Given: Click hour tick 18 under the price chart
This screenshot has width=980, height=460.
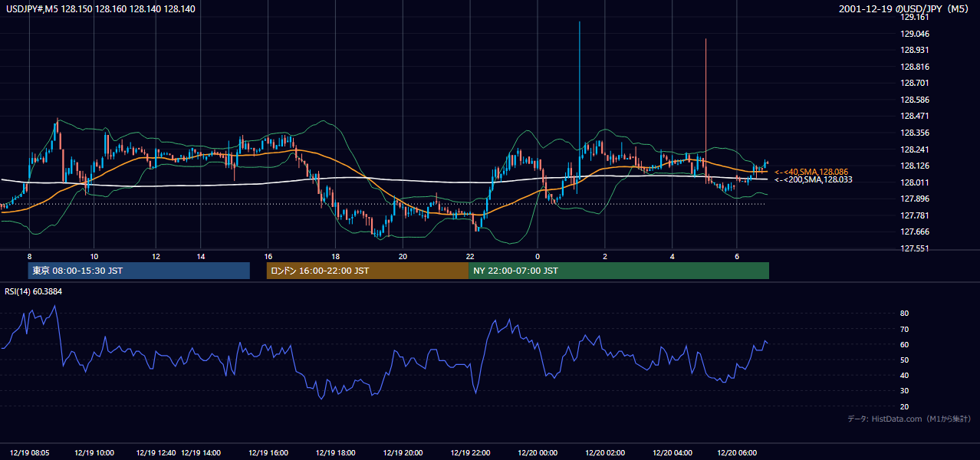Looking at the screenshot, I should tap(335, 256).
